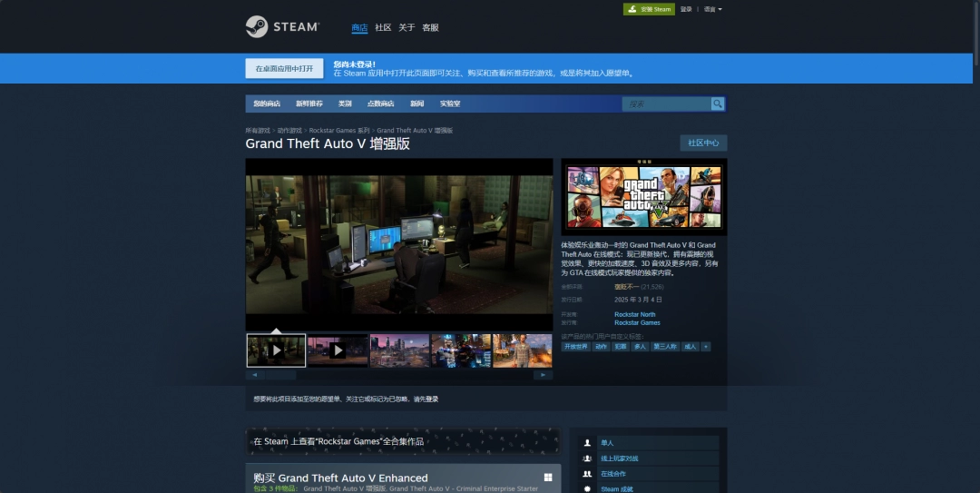
Task: Open the 类别 categories menu
Action: [345, 104]
